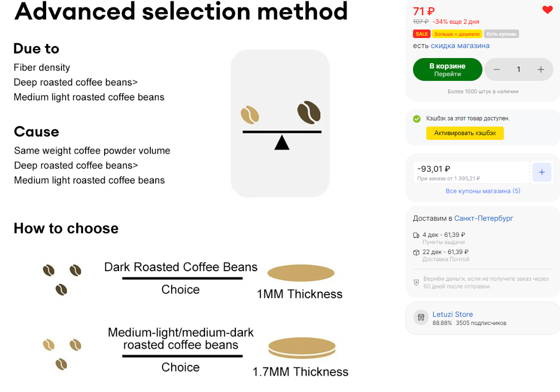Open the скидка магазина link

[460, 46]
